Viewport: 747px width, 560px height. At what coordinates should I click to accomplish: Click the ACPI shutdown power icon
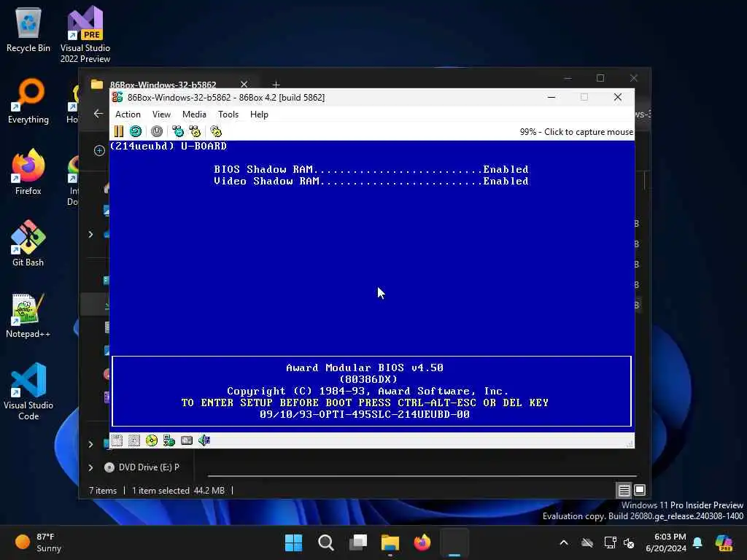[x=157, y=131]
